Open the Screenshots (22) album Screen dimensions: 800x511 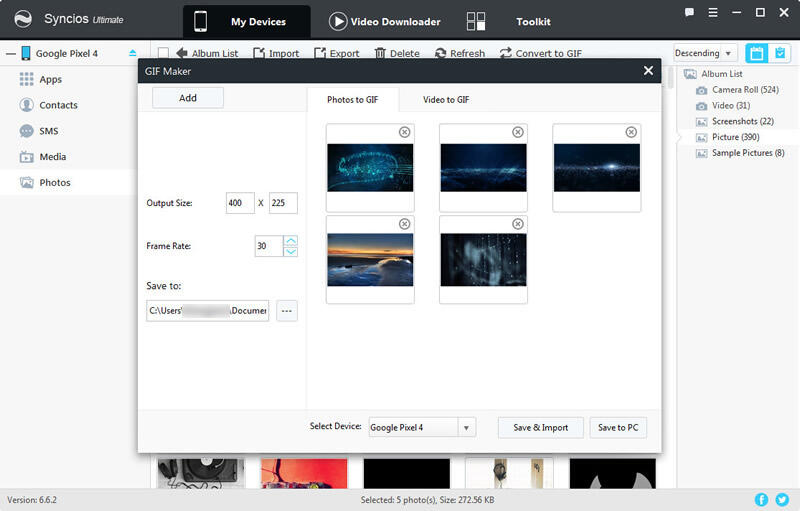pyautogui.click(x=735, y=121)
